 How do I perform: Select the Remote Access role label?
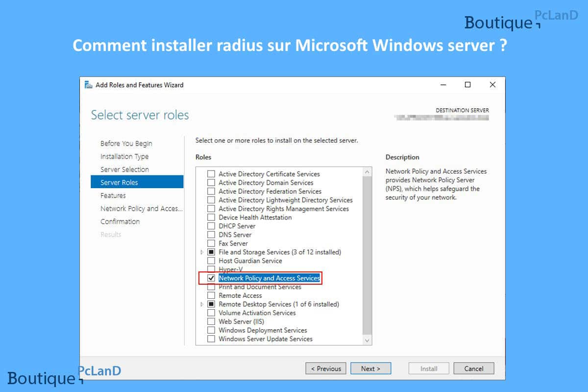pos(240,295)
